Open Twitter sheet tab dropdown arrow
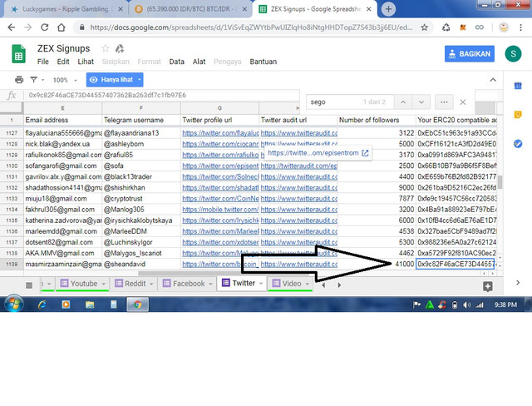Screen dimensions: 532x406 (261, 284)
